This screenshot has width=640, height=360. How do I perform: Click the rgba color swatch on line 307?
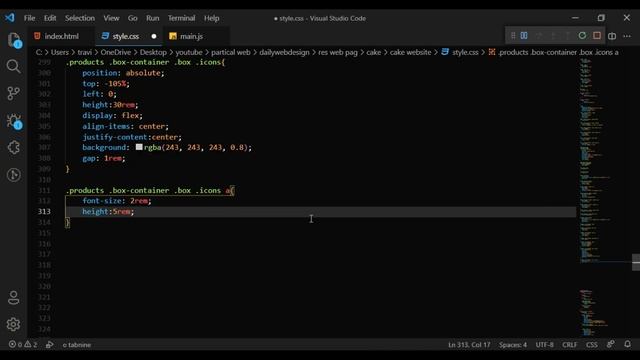[x=139, y=147]
